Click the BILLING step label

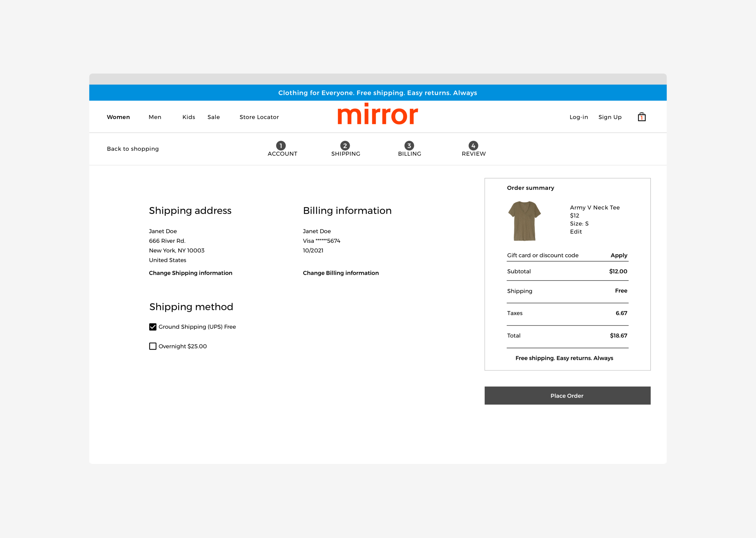[x=409, y=154]
